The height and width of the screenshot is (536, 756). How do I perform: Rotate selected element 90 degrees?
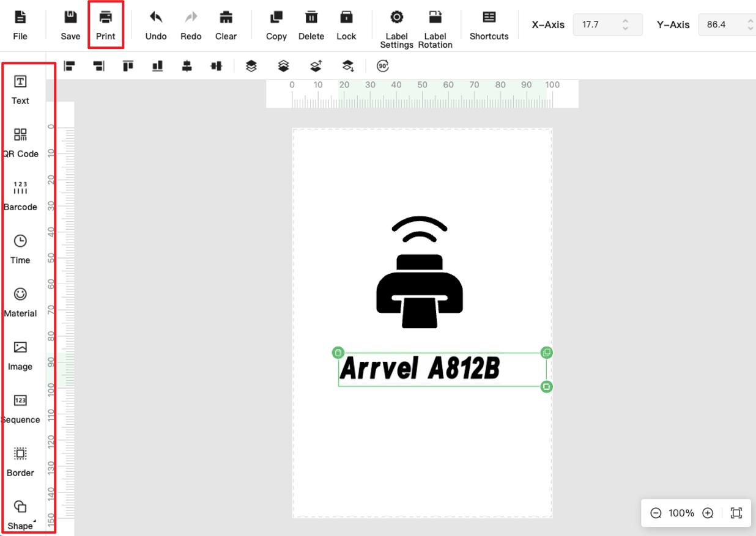pyautogui.click(x=383, y=66)
